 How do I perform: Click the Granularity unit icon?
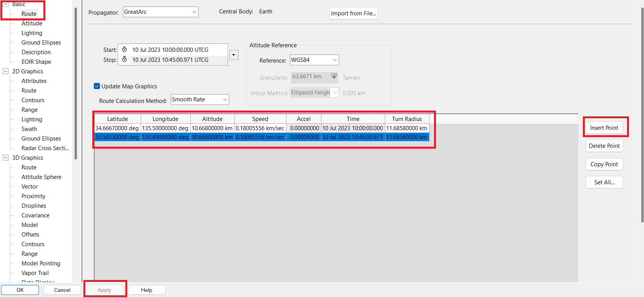click(334, 76)
